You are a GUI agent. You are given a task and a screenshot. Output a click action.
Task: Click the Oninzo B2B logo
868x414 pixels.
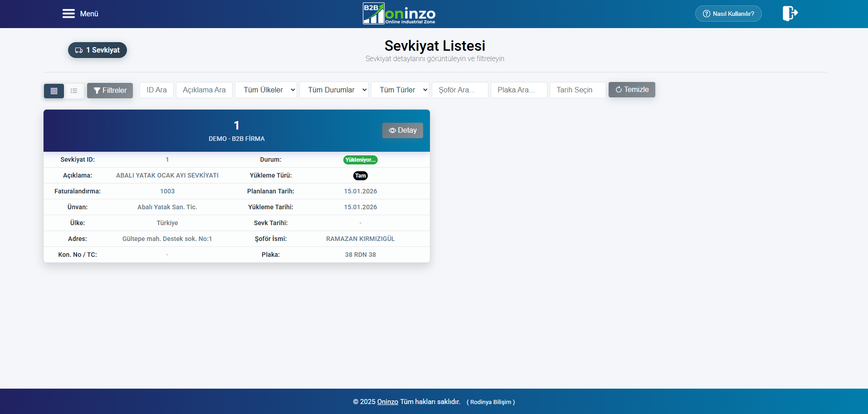click(x=399, y=14)
